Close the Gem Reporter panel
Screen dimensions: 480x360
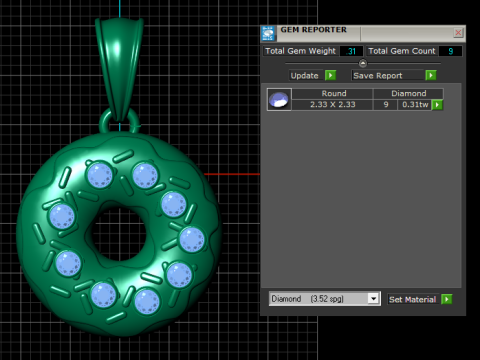point(458,33)
